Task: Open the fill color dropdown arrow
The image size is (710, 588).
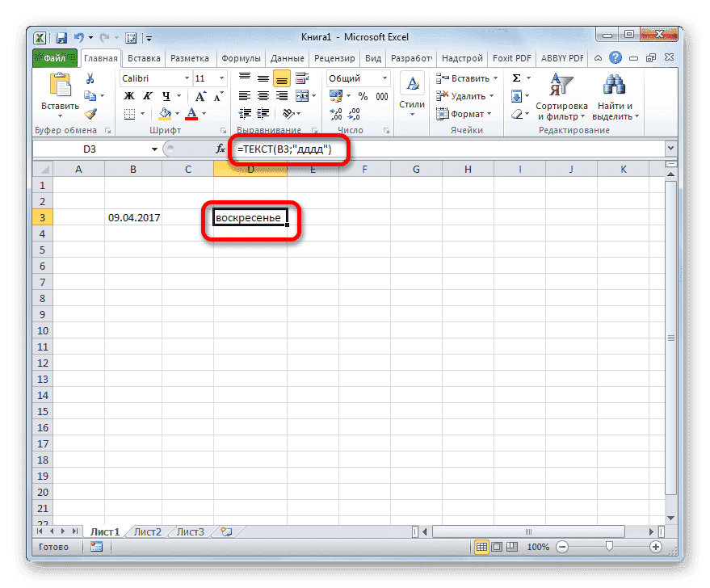Action: click(x=179, y=113)
